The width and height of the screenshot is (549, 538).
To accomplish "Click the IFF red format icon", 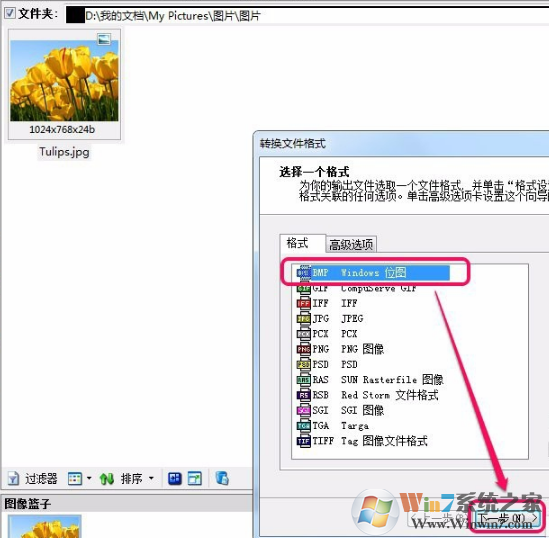I will click(304, 303).
